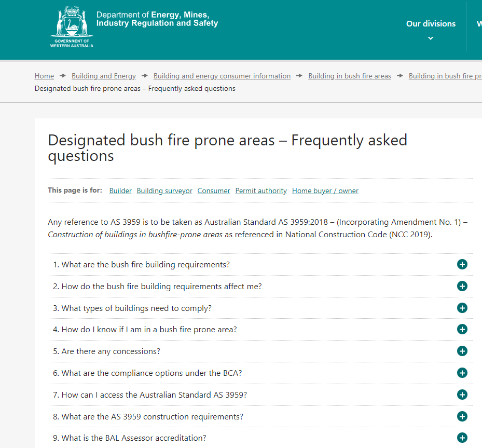
Task: Click plus icon beside question 2
Action: click(x=462, y=286)
